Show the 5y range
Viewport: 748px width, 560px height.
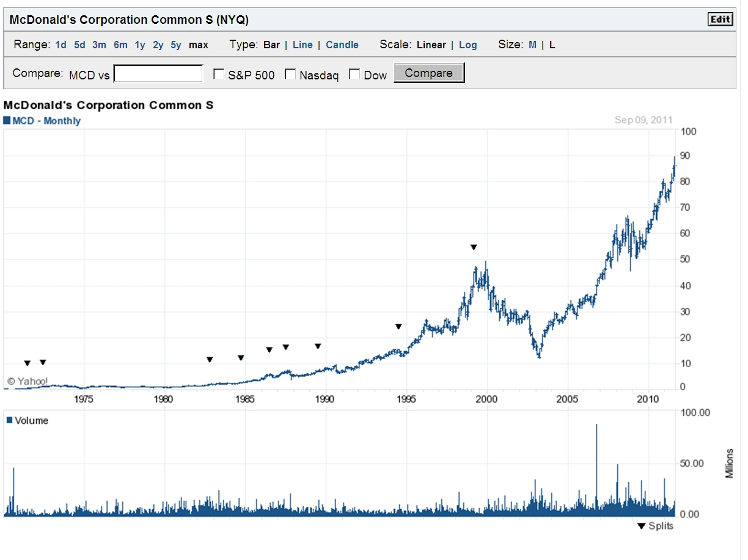[x=176, y=45]
